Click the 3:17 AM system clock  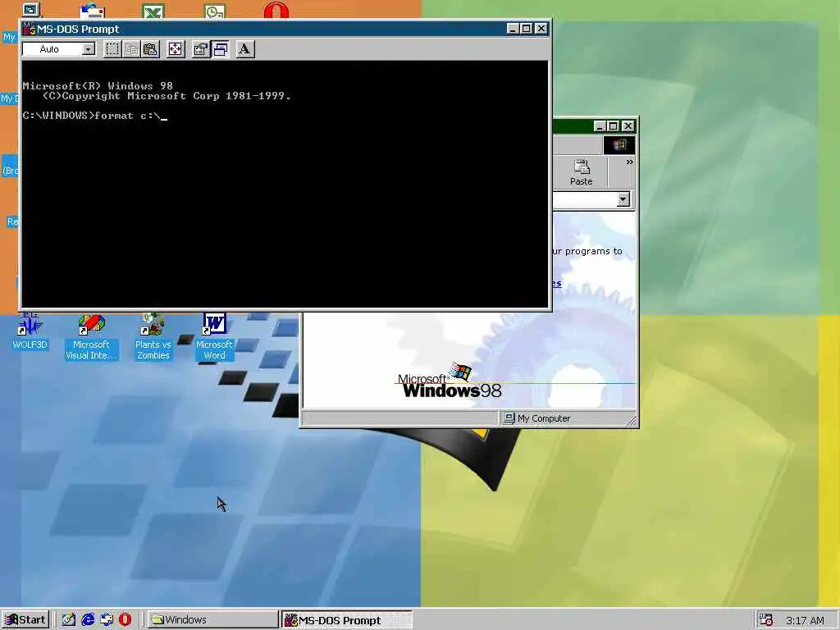(805, 620)
